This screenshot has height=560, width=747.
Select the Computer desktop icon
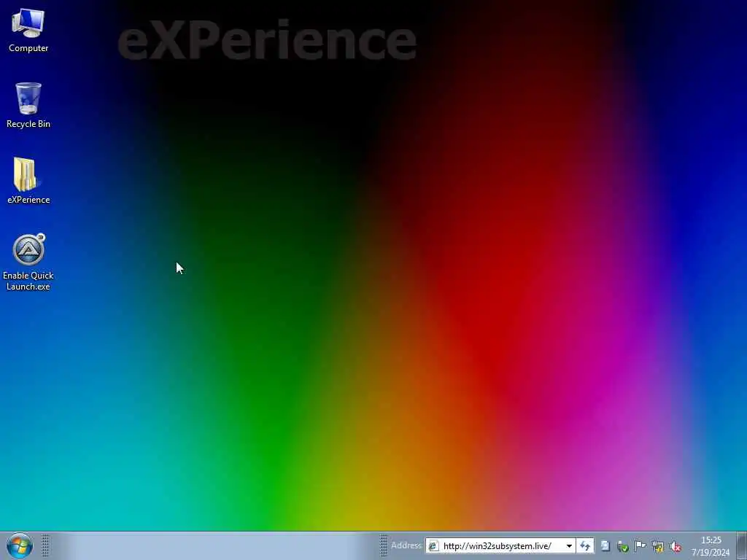(x=28, y=30)
